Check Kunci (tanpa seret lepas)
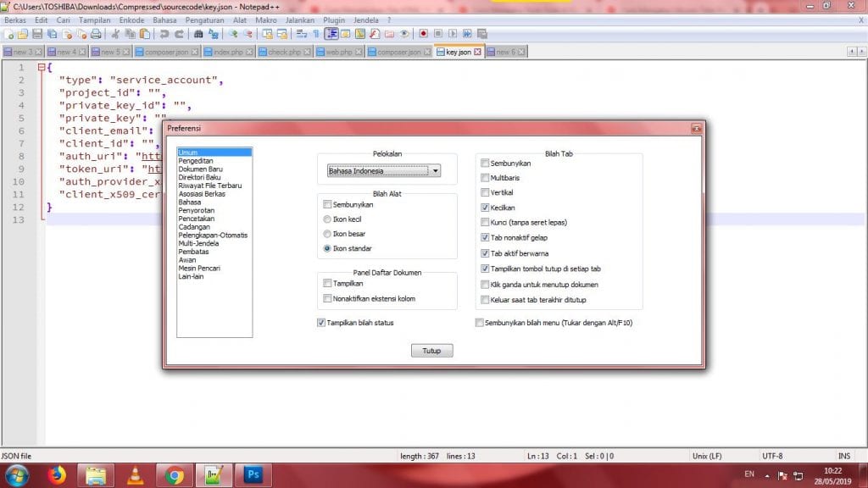 [x=485, y=223]
